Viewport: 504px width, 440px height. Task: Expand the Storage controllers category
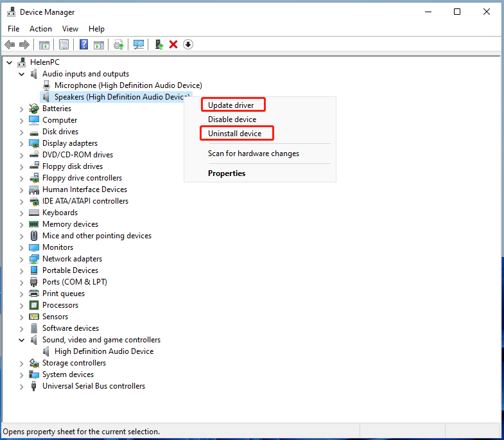coord(22,364)
